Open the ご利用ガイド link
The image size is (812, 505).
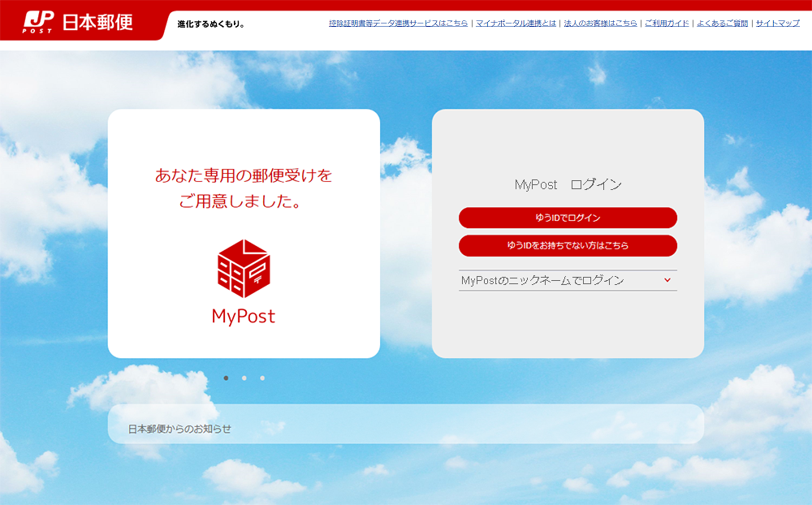[667, 24]
